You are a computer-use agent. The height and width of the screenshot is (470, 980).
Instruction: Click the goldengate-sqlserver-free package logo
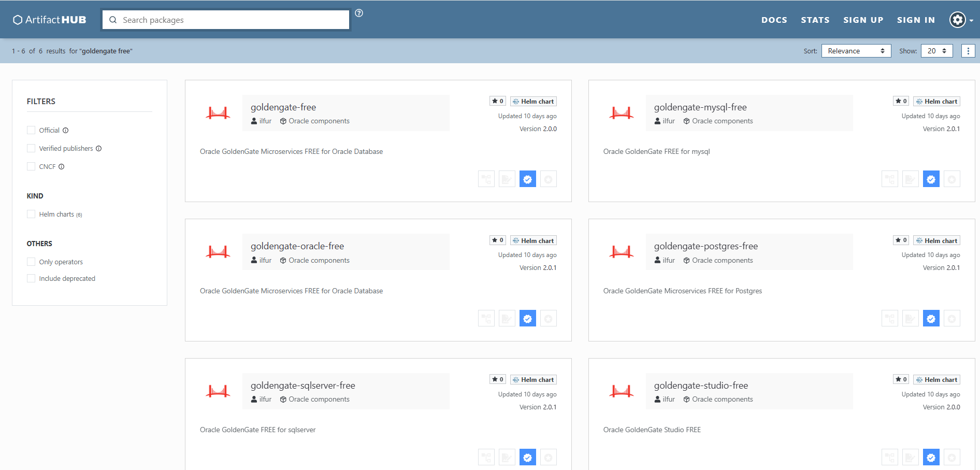click(218, 391)
